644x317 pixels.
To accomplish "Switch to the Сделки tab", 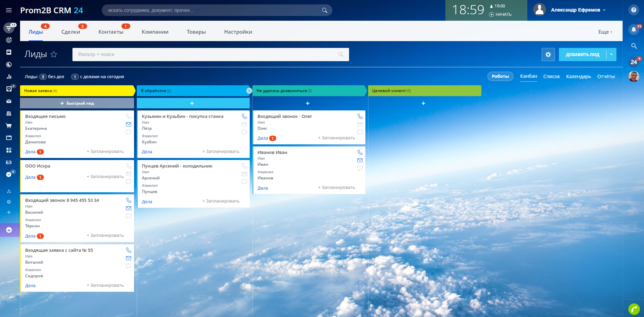I will [x=71, y=32].
